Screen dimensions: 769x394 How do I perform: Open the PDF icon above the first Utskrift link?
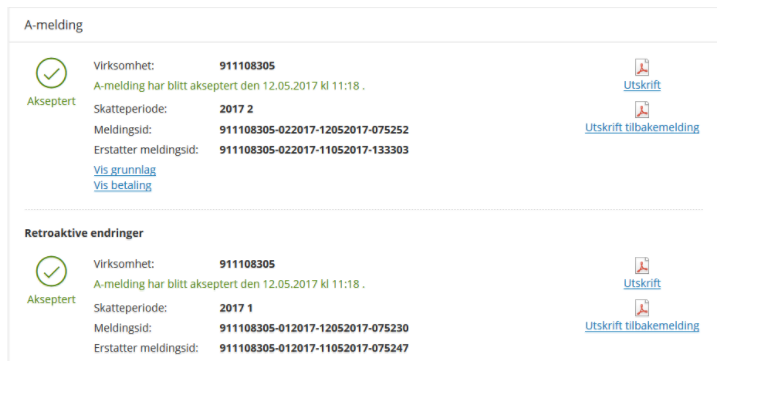[642, 67]
